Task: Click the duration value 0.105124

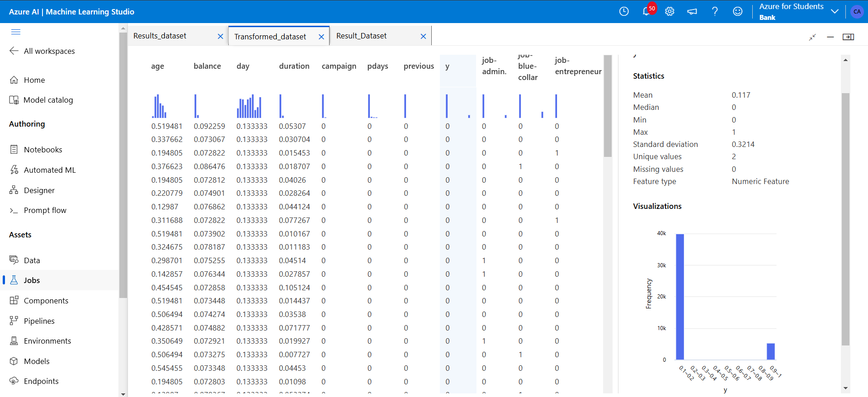Action: 294,288
